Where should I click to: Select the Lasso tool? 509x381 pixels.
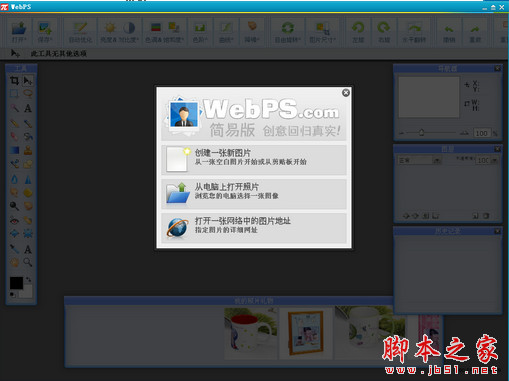point(28,94)
